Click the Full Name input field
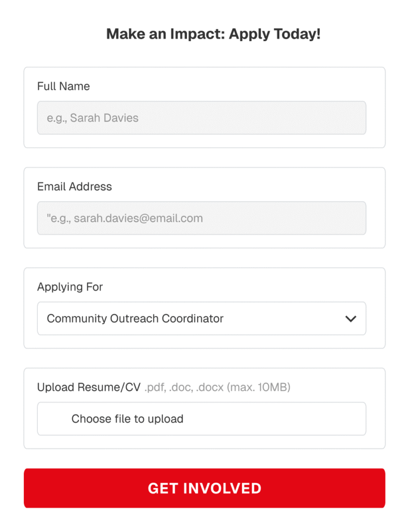 point(201,118)
